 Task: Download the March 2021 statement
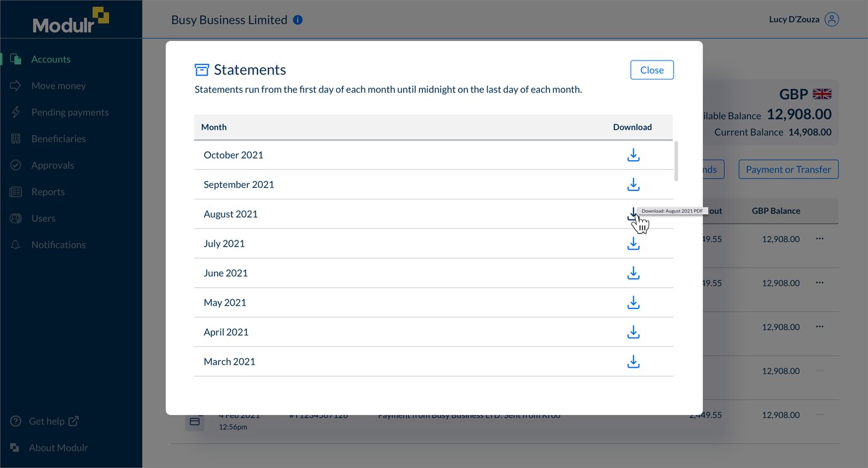633,361
